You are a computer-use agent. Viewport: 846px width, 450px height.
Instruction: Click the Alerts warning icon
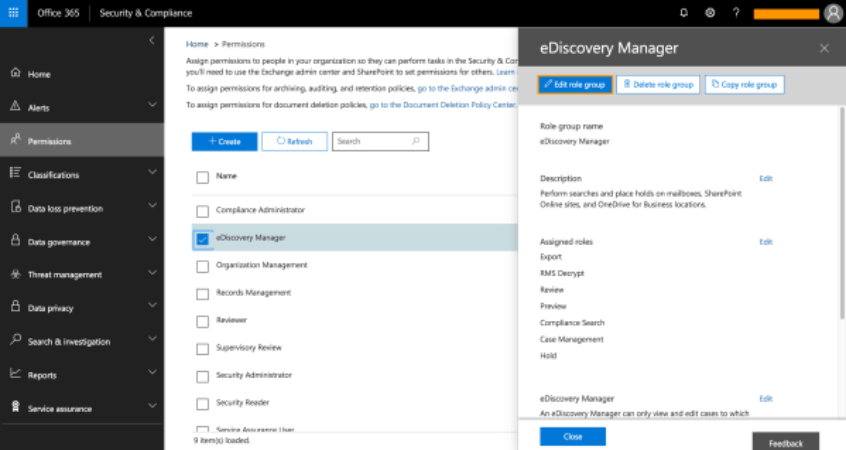coord(15,107)
